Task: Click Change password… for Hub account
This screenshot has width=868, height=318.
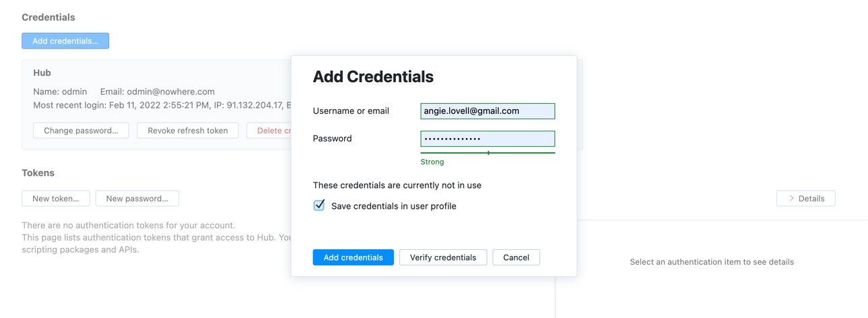Action: coord(81,131)
